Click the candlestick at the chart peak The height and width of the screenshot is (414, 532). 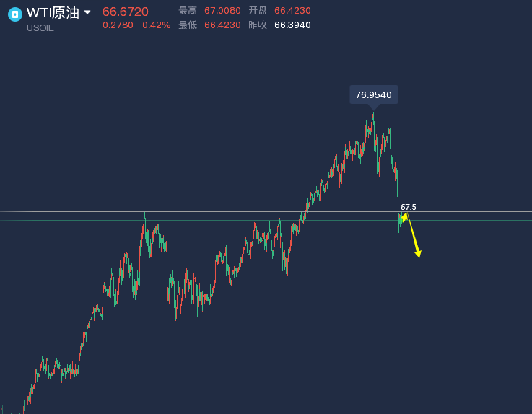pyautogui.click(x=373, y=117)
